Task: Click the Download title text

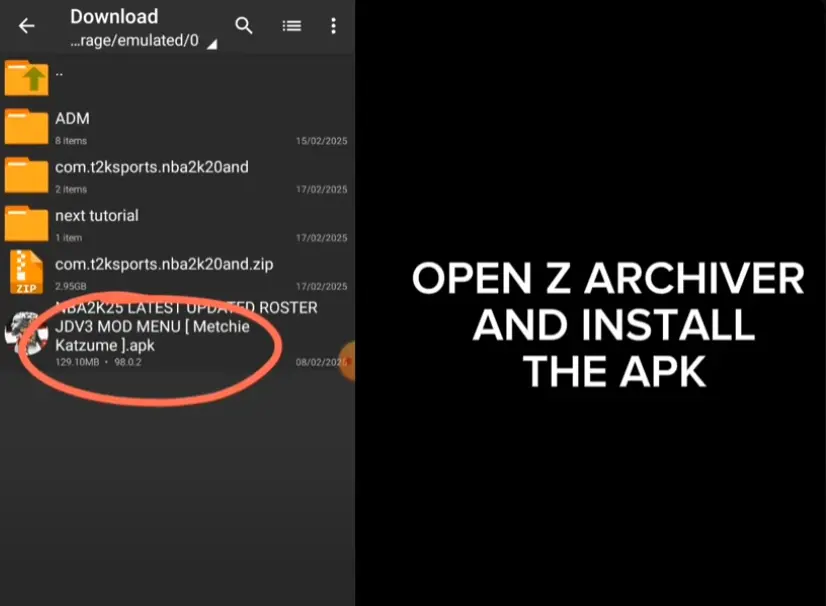Action: pos(114,17)
